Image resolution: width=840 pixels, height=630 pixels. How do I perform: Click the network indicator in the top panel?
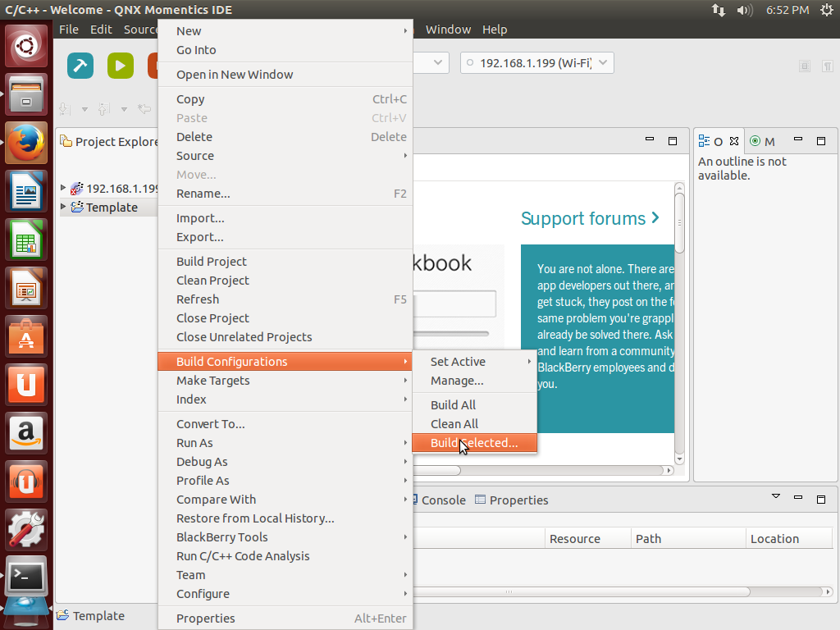[x=719, y=10]
